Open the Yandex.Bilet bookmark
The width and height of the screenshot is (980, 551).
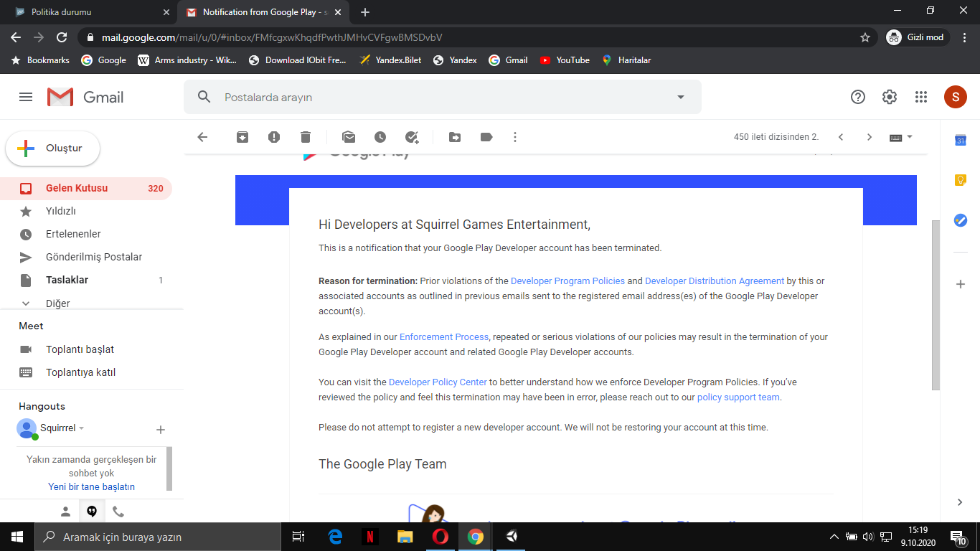point(390,60)
